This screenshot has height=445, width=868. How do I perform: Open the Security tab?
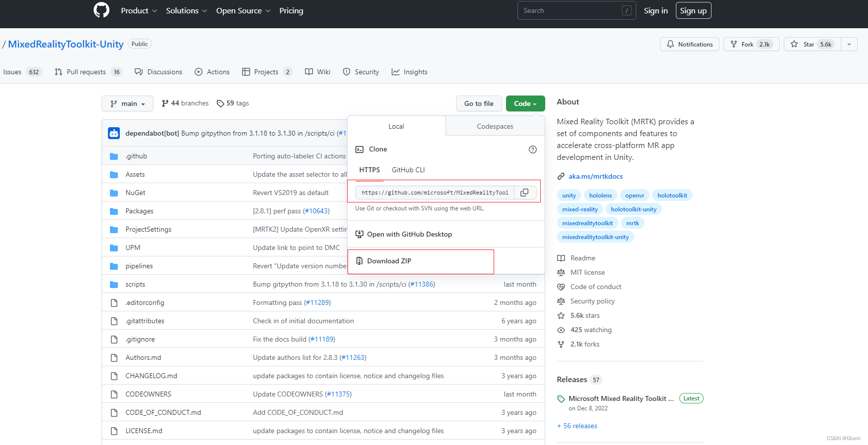click(x=361, y=72)
